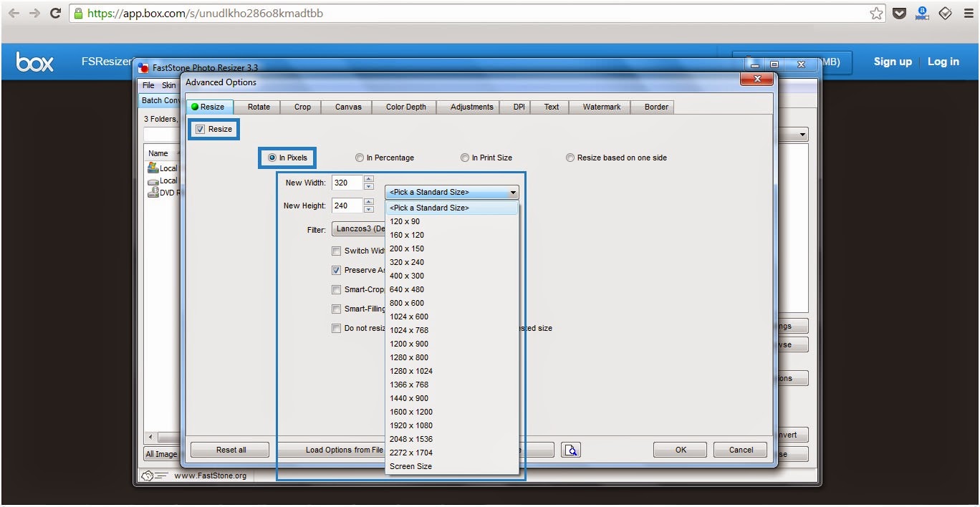
Task: Select the In Percentage radio button
Action: point(360,158)
